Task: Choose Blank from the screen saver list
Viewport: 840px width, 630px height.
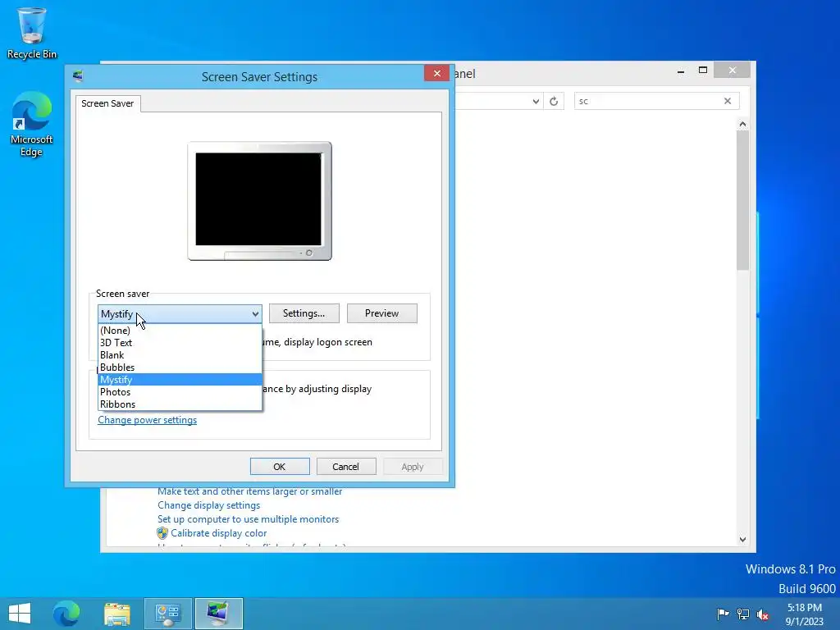Action: tap(180, 355)
